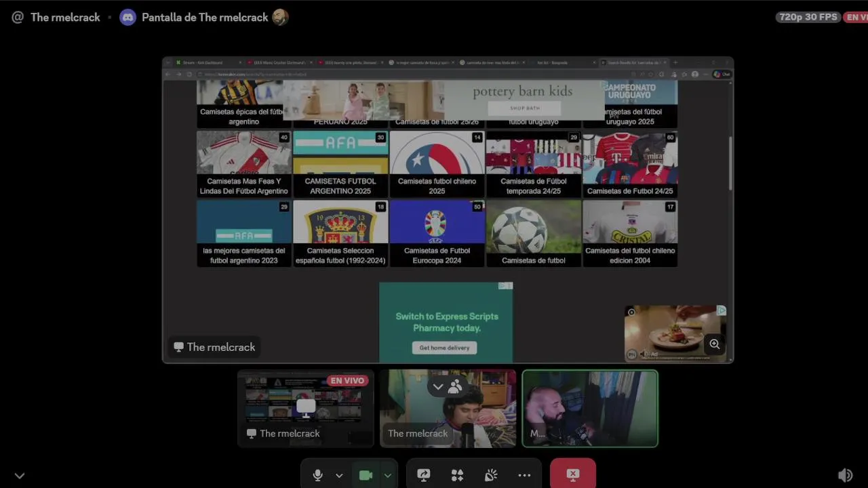
Task: Click SHOP BATH button in ad
Action: pos(525,108)
